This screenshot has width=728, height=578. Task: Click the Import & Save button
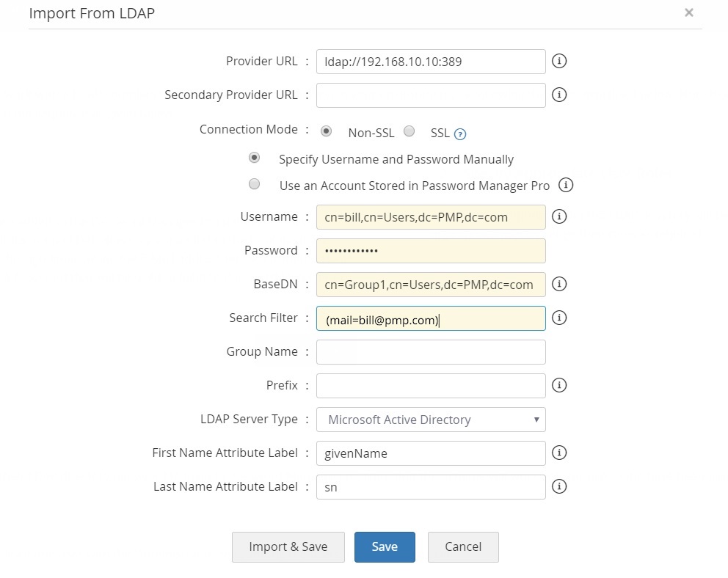288,546
